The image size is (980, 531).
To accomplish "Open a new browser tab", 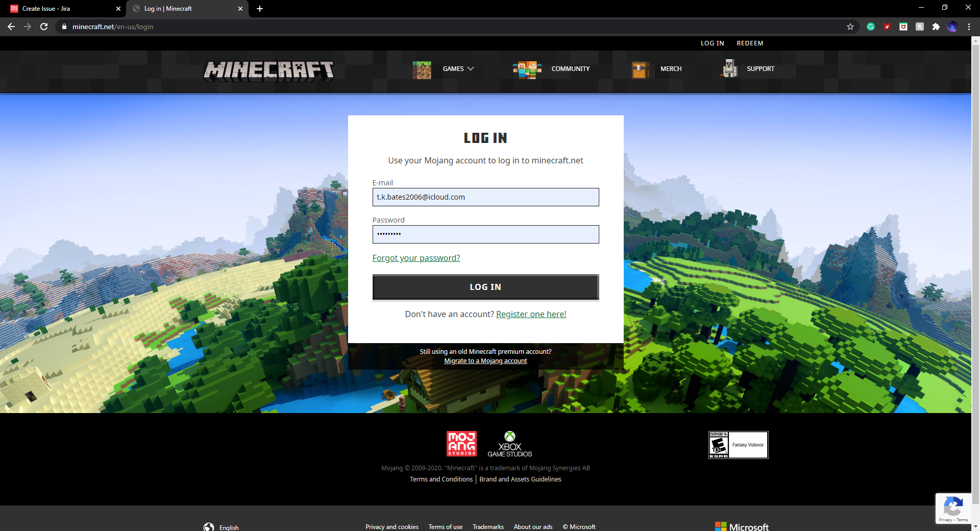I will (x=260, y=9).
